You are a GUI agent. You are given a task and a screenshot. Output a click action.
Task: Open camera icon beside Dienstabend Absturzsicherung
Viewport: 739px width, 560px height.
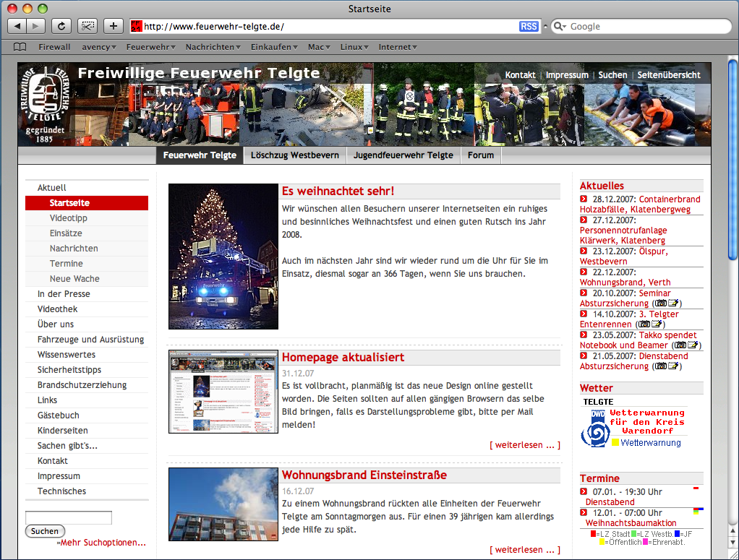click(661, 366)
